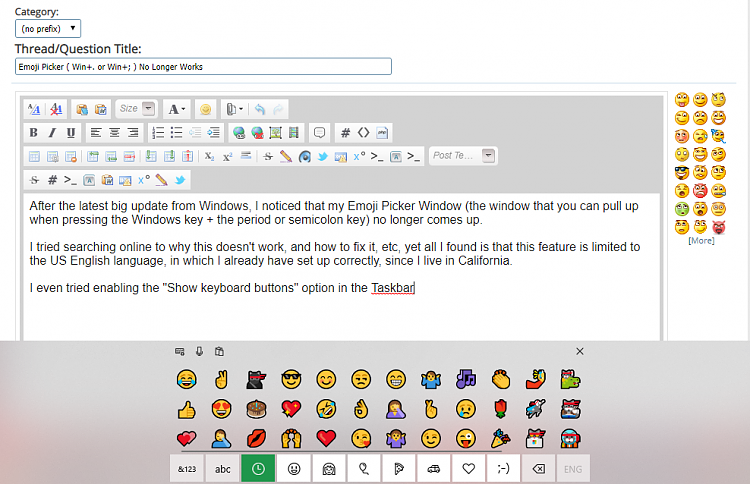Viewport: 750px width, 484px height.
Task: Undo the last edit
Action: point(260,109)
